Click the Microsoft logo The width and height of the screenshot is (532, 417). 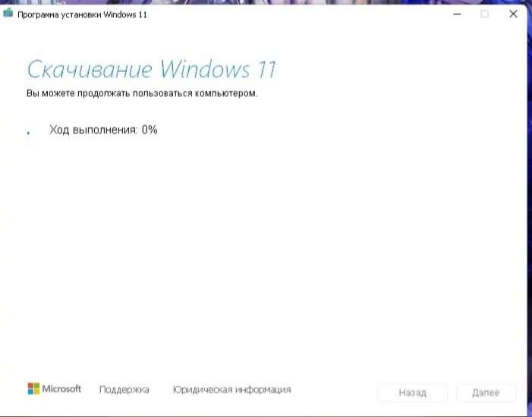pyautogui.click(x=55, y=389)
